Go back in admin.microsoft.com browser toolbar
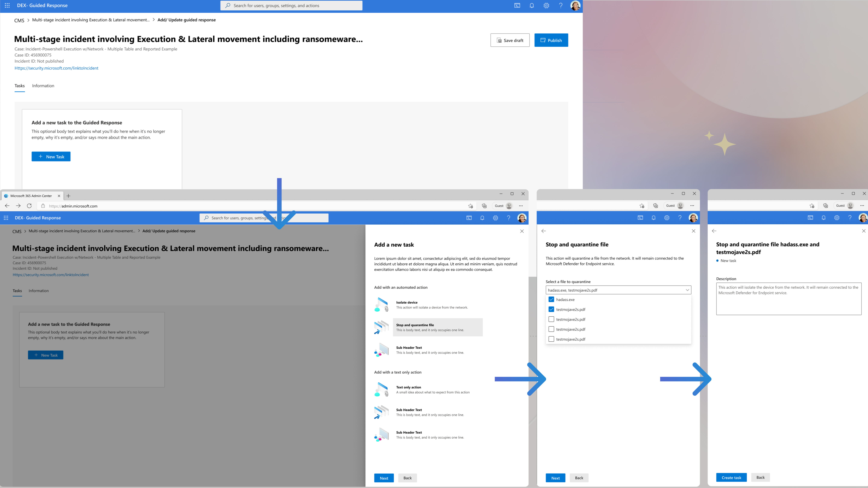The image size is (868, 488). click(x=7, y=206)
